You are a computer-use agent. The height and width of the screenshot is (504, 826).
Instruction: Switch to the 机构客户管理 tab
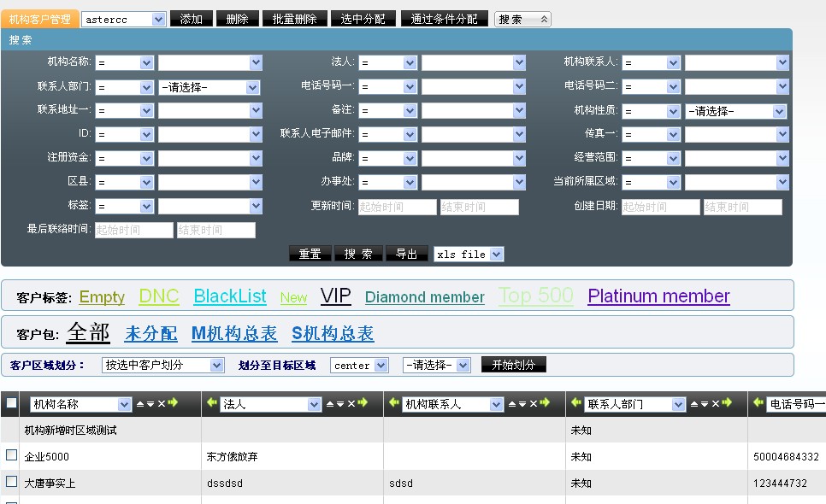(40, 19)
